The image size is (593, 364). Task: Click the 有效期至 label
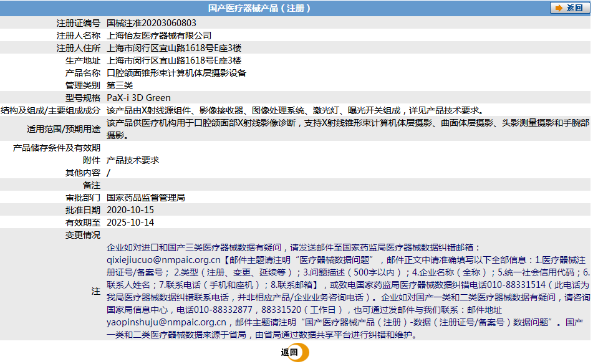pyautogui.click(x=82, y=223)
